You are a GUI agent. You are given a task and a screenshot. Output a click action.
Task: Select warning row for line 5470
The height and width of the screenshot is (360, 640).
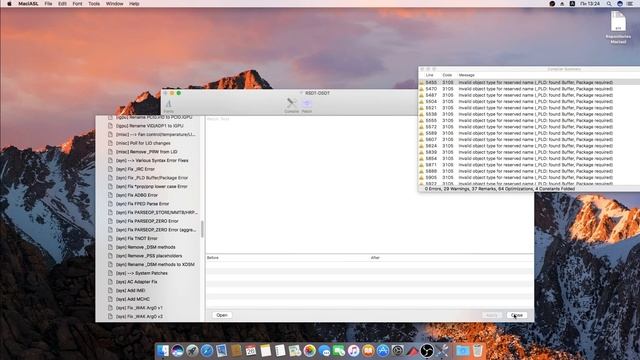tap(529, 89)
